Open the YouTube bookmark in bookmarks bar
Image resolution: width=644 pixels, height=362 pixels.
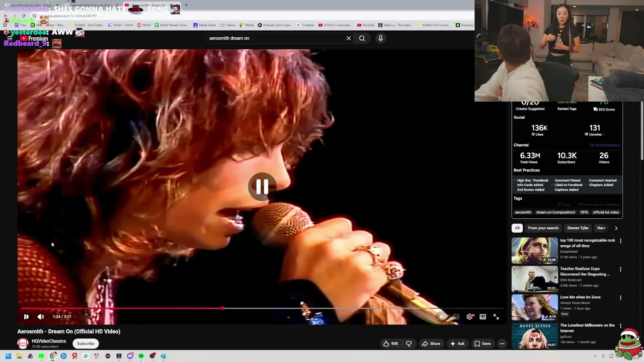(366, 25)
